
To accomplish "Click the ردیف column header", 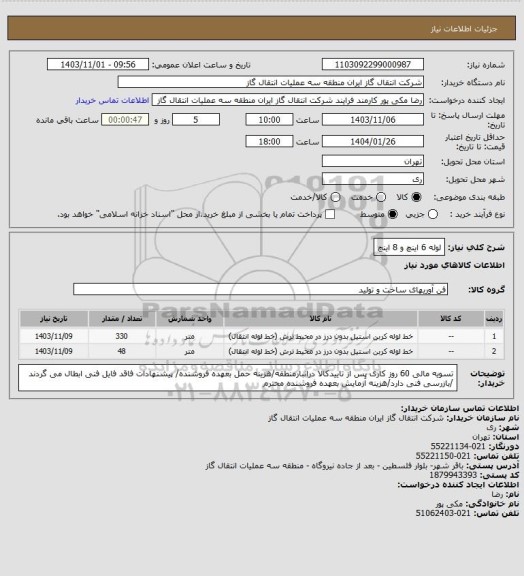I will [494, 319].
